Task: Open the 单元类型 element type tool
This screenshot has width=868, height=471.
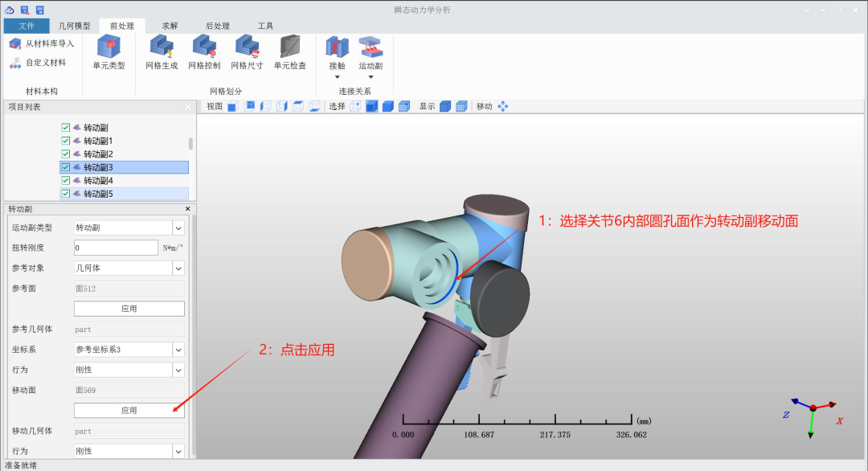Action: (x=108, y=52)
